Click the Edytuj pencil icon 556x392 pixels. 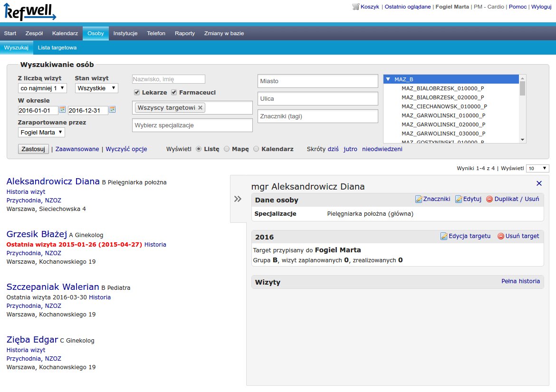pyautogui.click(x=459, y=199)
